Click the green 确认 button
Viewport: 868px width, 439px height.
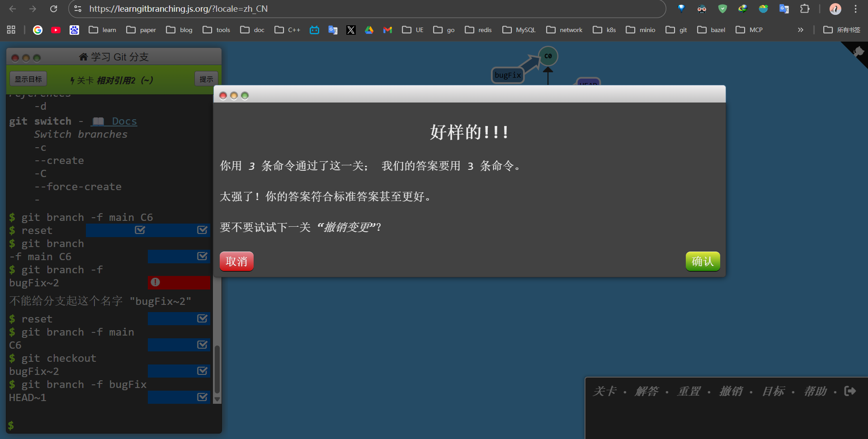tap(703, 261)
